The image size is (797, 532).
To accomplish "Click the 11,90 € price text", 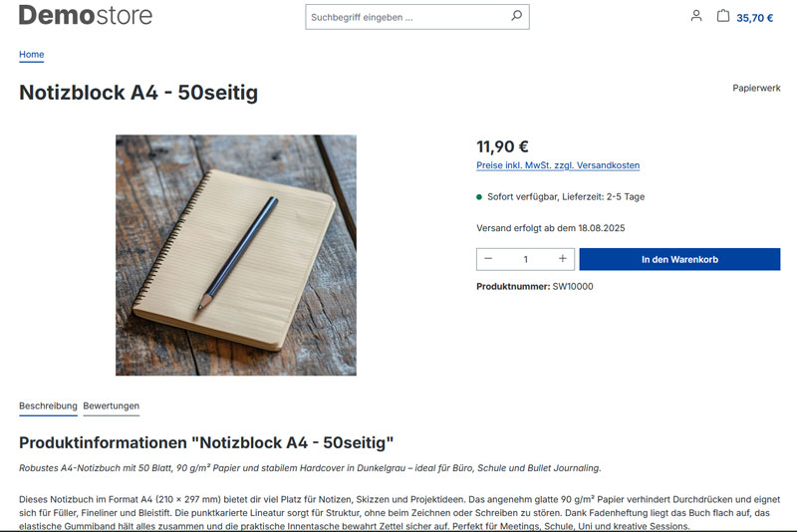I will pos(502,146).
